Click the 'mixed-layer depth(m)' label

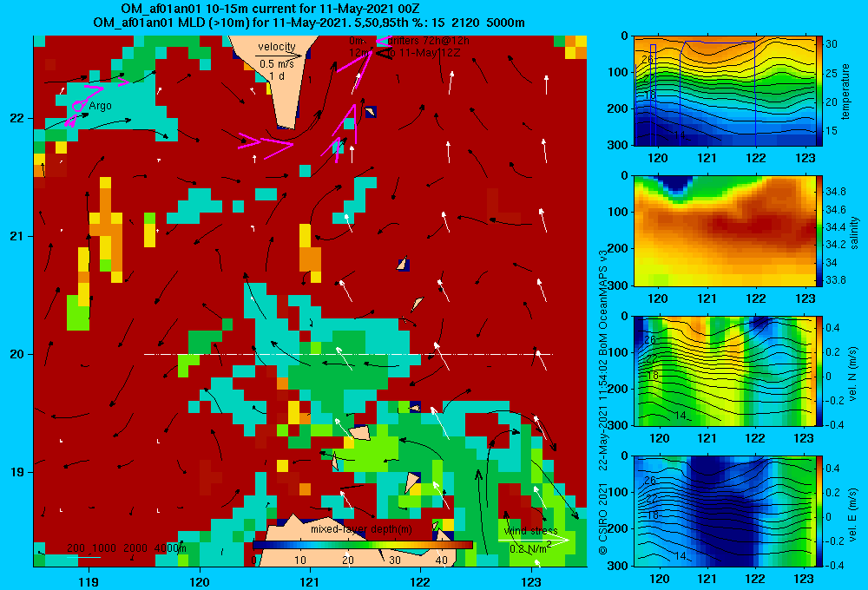click(x=361, y=529)
